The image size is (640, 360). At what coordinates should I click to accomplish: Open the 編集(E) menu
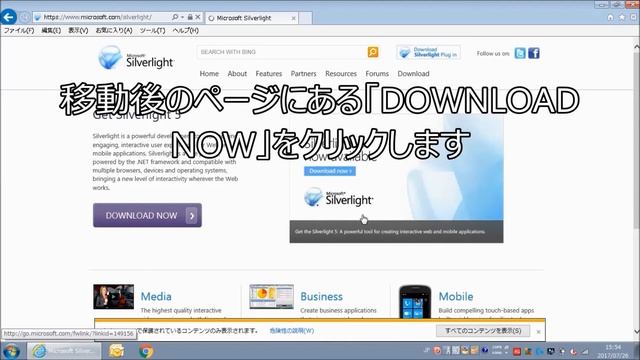pos(51,31)
